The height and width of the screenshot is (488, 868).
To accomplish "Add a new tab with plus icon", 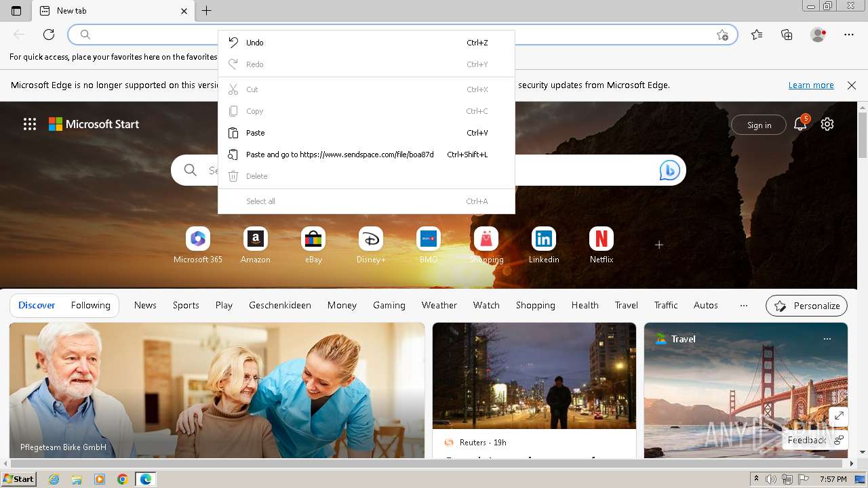I will (207, 11).
